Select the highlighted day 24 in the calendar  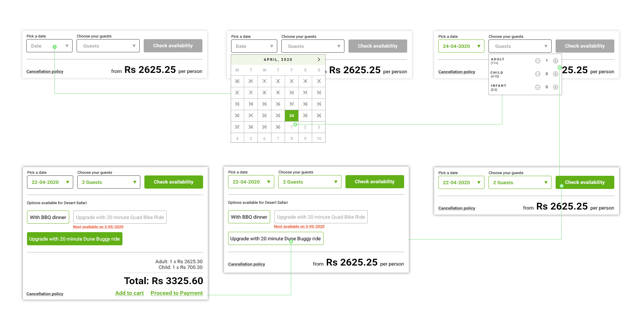pos(291,116)
